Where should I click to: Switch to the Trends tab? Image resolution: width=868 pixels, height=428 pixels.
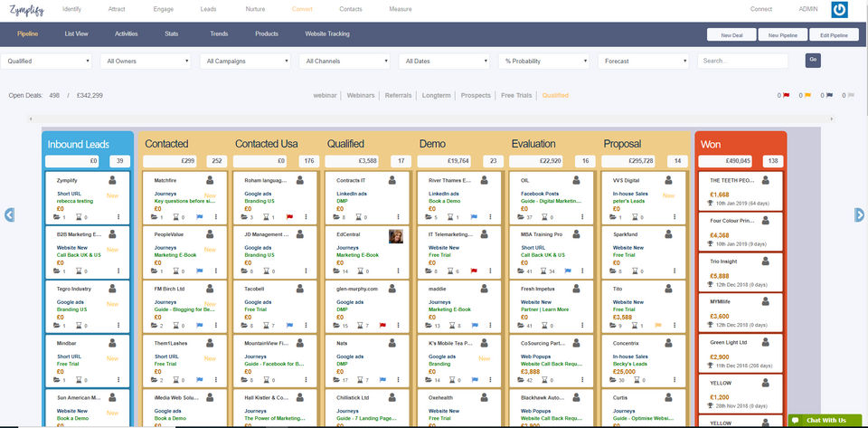coord(219,33)
